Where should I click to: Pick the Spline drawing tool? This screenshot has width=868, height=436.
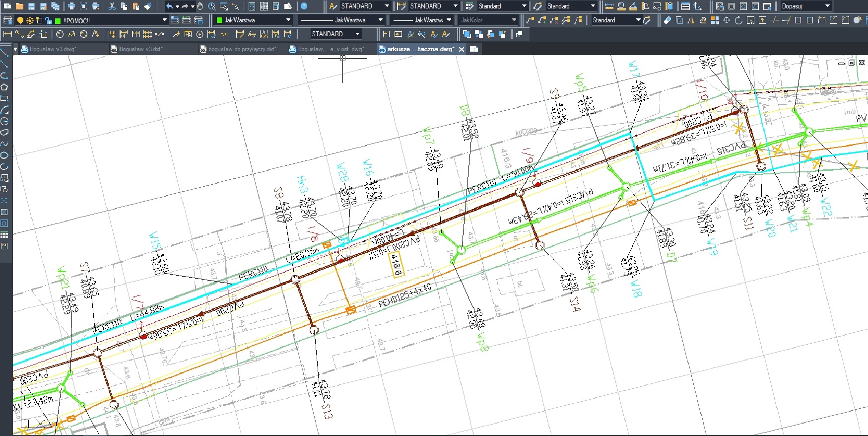coord(4,144)
